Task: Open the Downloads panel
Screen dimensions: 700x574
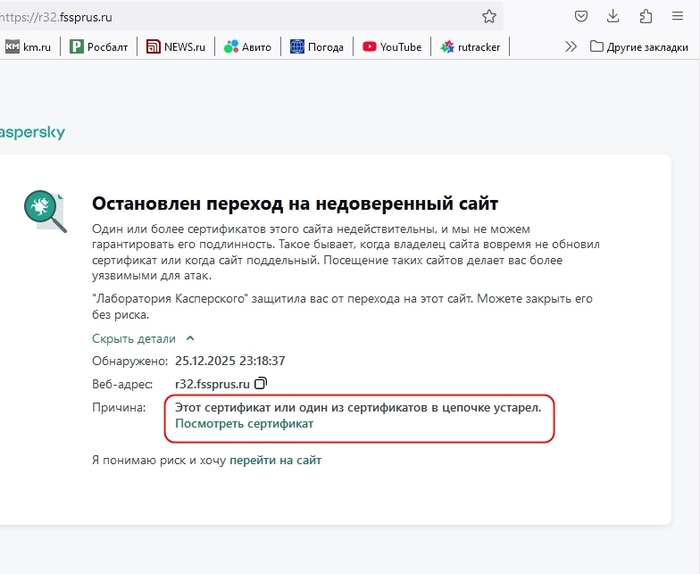Action: pyautogui.click(x=613, y=17)
